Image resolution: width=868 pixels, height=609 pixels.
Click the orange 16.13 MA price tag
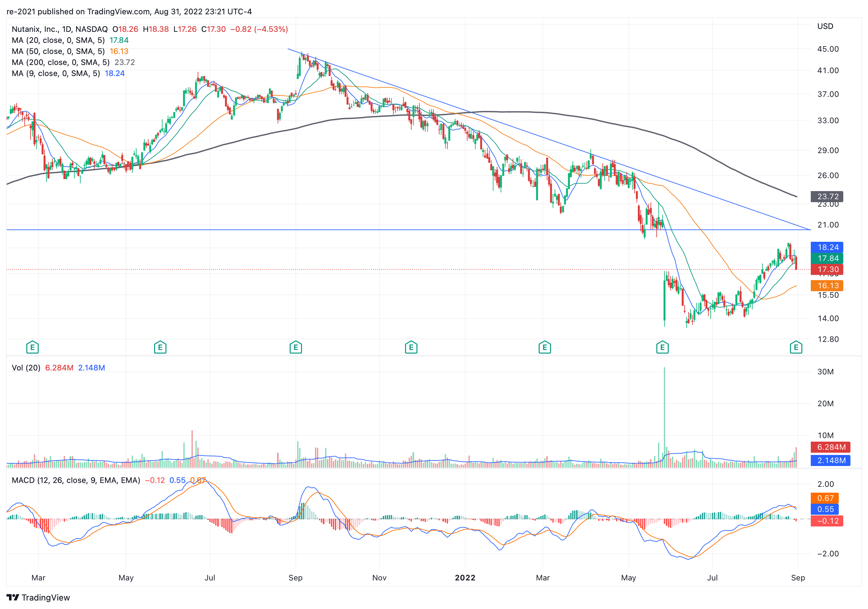click(827, 286)
